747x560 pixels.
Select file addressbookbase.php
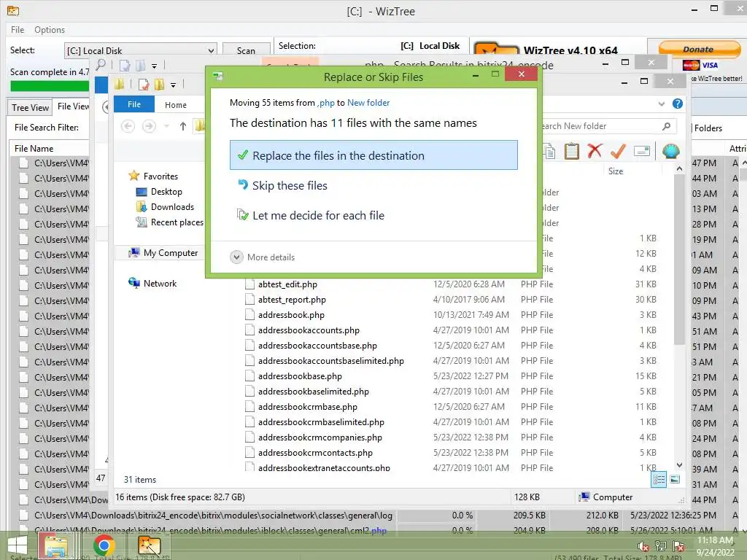pyautogui.click(x=300, y=376)
